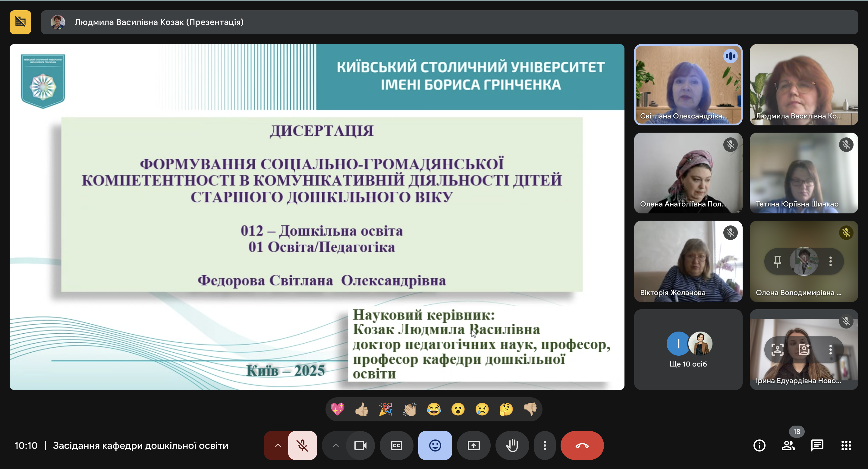Click the present screen icon
868x469 pixels.
[x=473, y=445]
